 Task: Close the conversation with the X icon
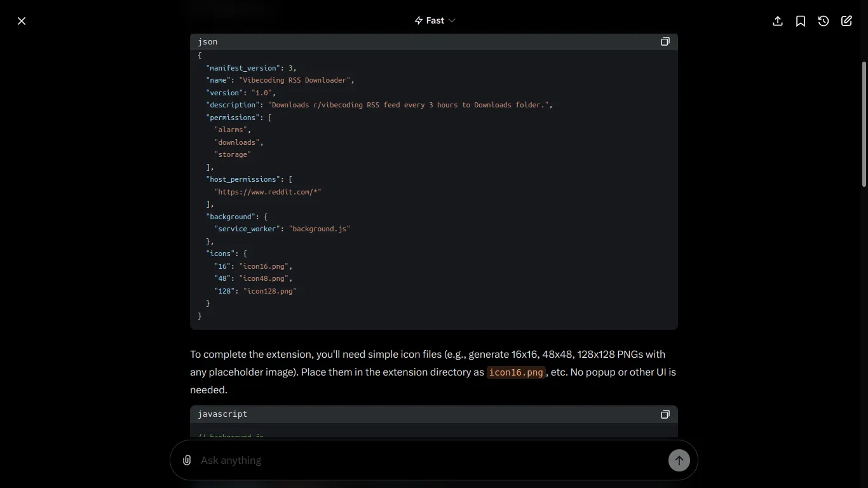pyautogui.click(x=22, y=21)
